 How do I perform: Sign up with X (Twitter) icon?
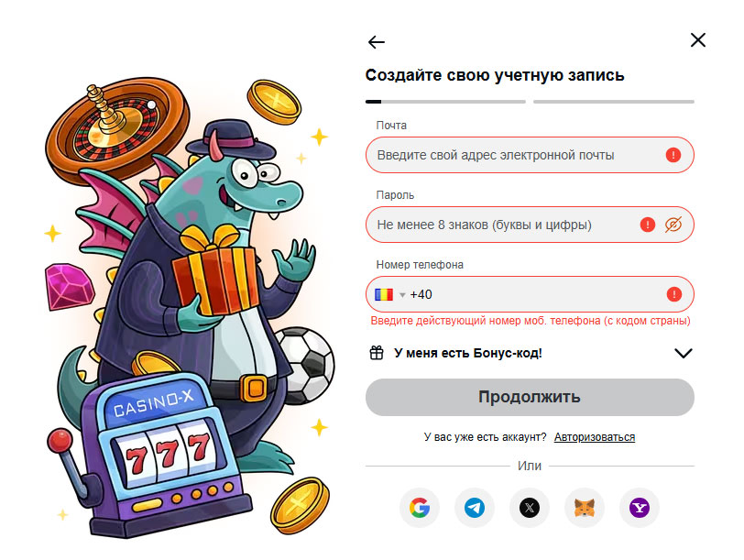coord(529,507)
